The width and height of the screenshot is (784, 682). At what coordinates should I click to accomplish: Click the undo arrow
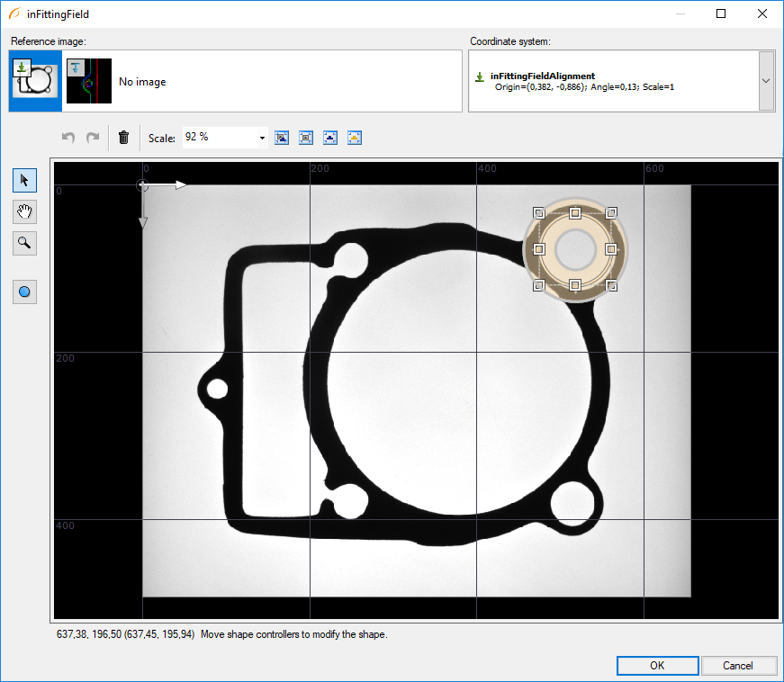68,138
